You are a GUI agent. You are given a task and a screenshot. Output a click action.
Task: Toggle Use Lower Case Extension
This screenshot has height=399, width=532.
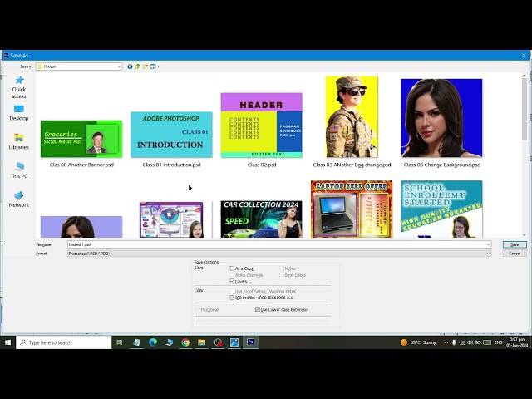point(258,309)
